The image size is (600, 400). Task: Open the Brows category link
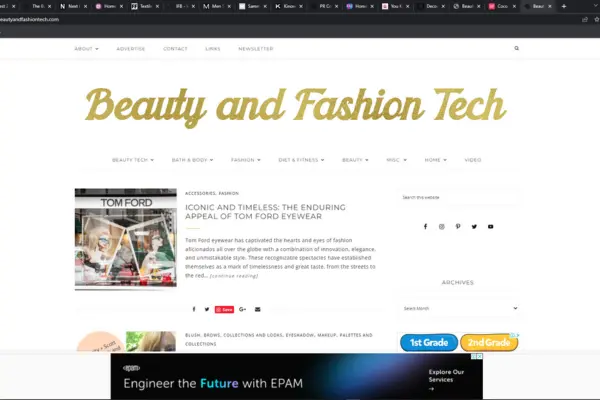212,335
